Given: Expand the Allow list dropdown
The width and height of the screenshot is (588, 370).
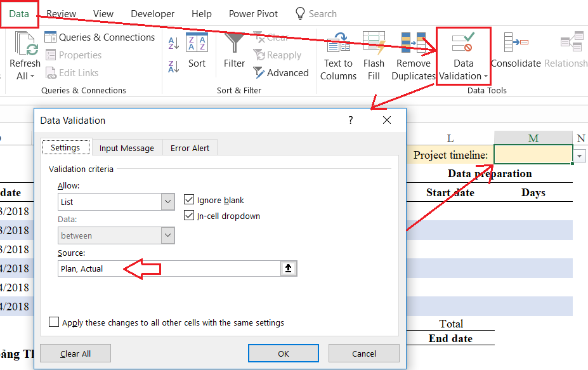Looking at the screenshot, I should [x=167, y=202].
